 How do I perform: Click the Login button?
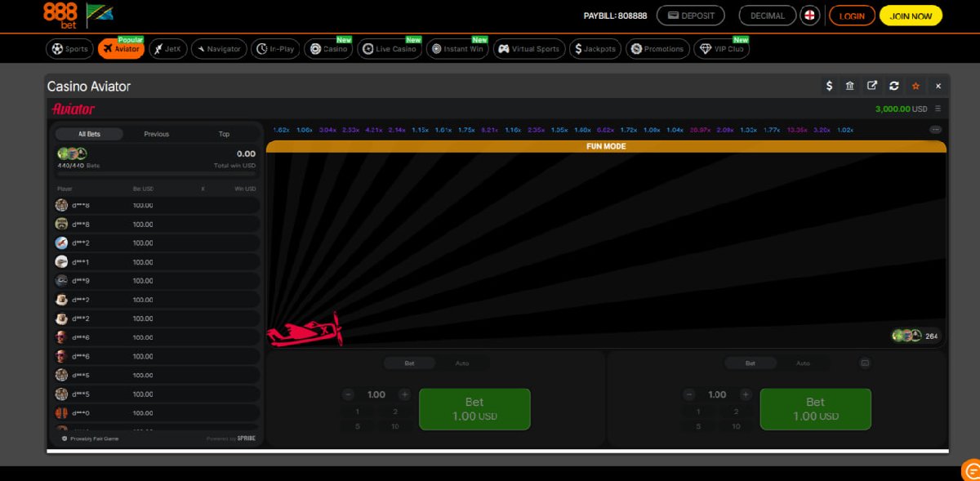(x=852, y=16)
